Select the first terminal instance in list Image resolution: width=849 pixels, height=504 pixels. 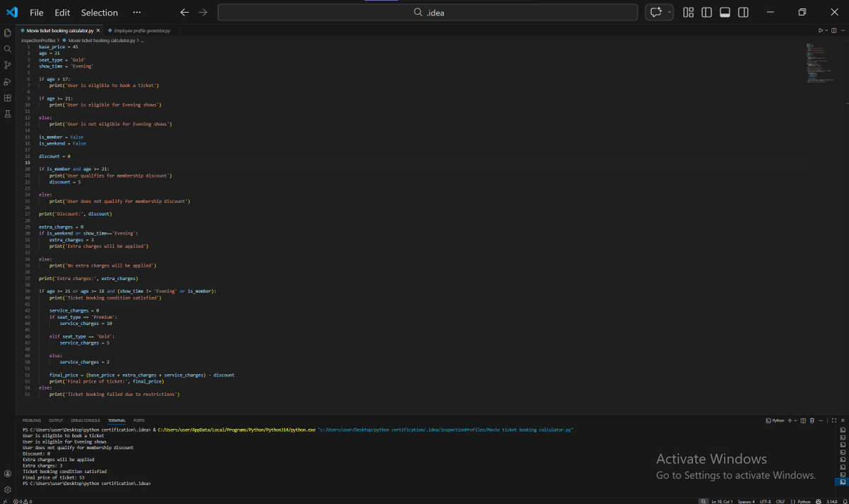tap(843, 430)
